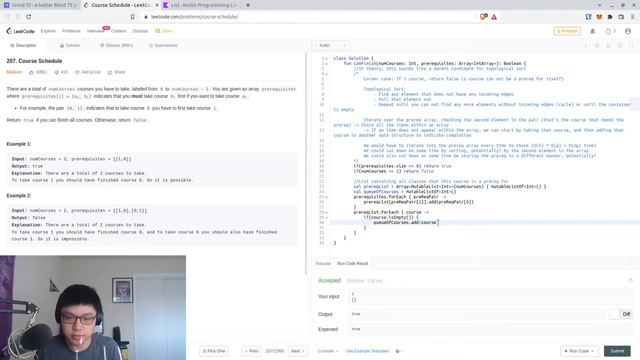
Task: Click the Medium difficulty label
Action: (x=14, y=72)
